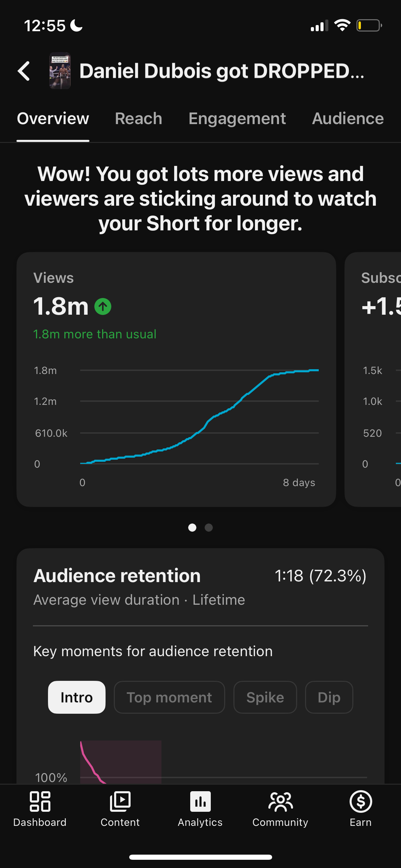401x868 pixels.
Task: Tap '1.8m more than usual' text
Action: [95, 334]
